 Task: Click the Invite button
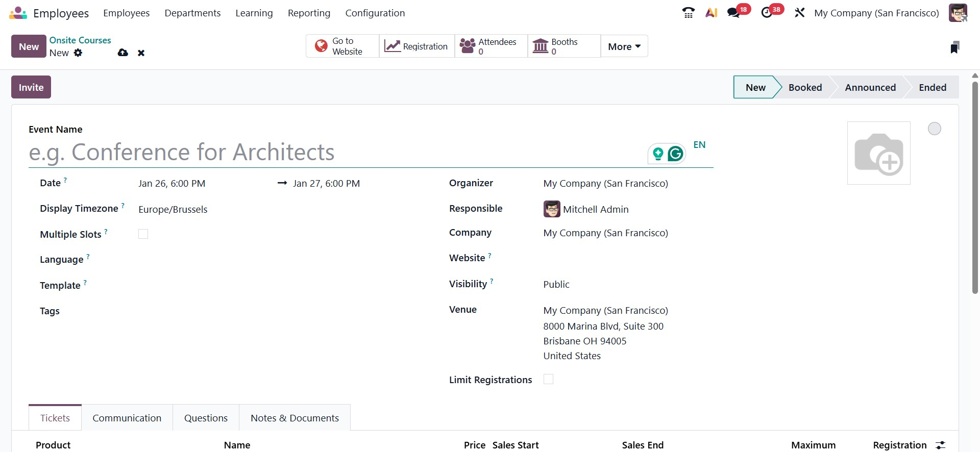pos(31,87)
